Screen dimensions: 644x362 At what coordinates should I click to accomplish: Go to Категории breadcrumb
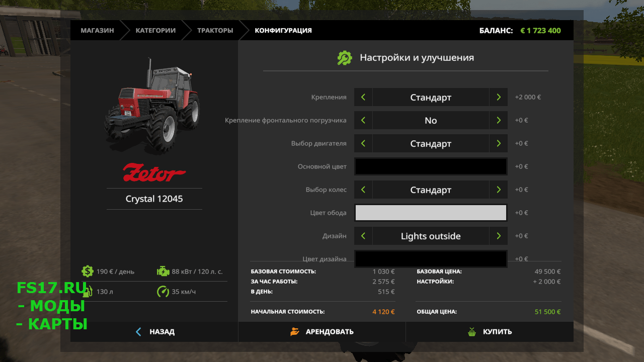coord(155,30)
